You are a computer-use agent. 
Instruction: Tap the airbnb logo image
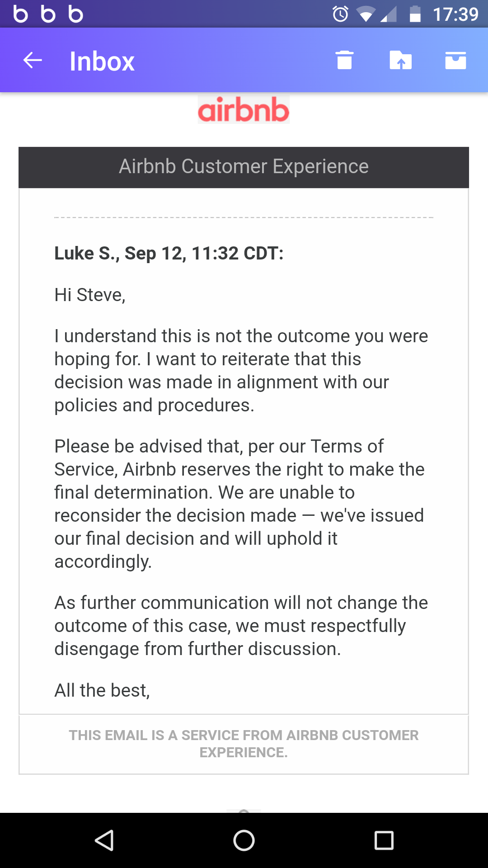coord(244,109)
